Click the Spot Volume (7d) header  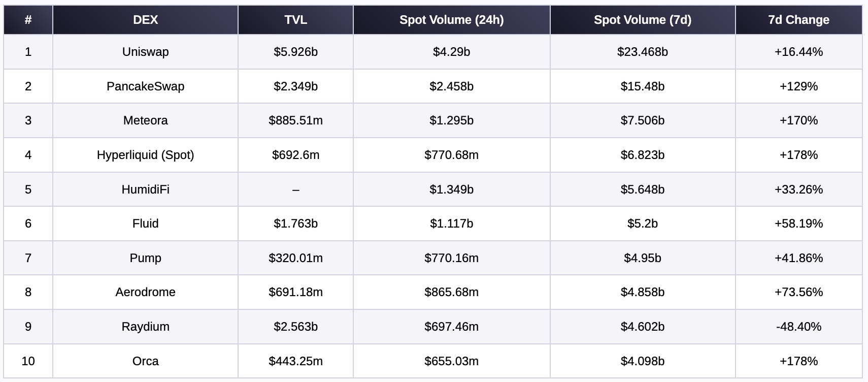pos(642,20)
